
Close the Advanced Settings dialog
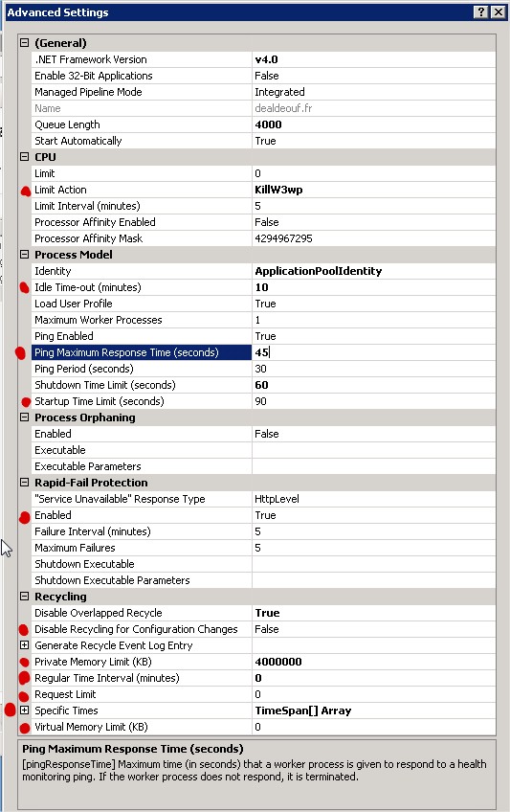(x=498, y=11)
